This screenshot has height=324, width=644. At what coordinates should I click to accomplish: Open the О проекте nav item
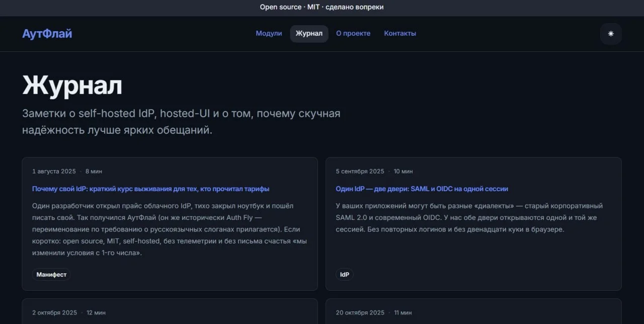[x=353, y=34]
